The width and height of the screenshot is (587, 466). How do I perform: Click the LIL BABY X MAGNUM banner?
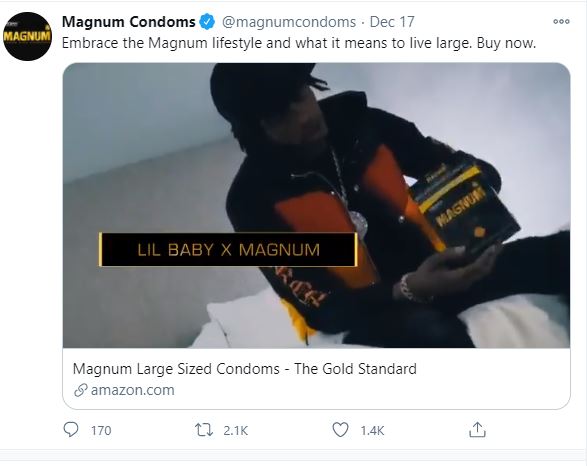point(228,250)
